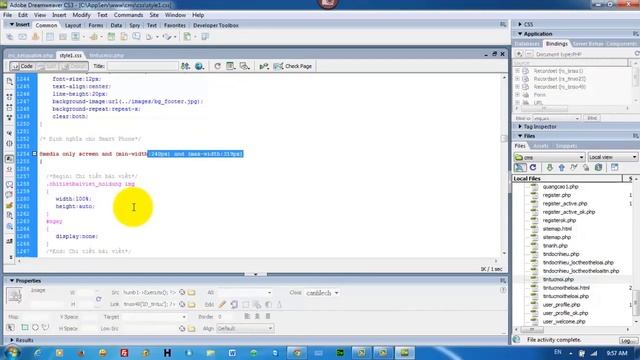Image resolution: width=640 pixels, height=360 pixels.
Task: Switch to Code view button
Action: tap(22, 66)
